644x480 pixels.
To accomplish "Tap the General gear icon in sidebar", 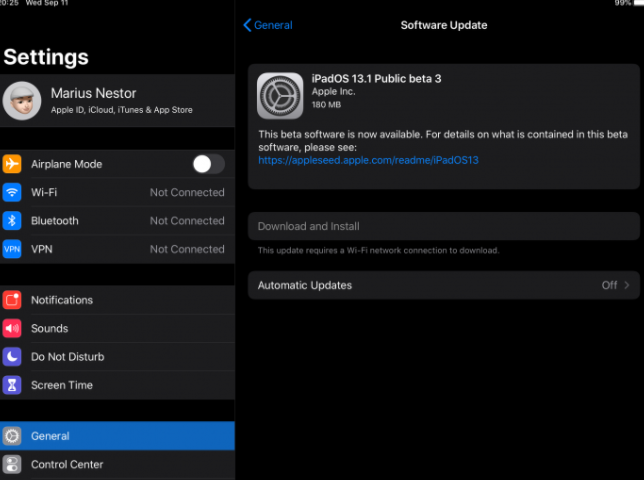I will tap(12, 436).
